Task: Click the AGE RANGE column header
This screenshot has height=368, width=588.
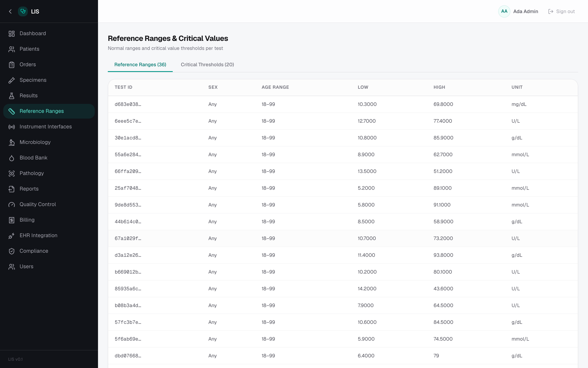Action: click(x=275, y=87)
